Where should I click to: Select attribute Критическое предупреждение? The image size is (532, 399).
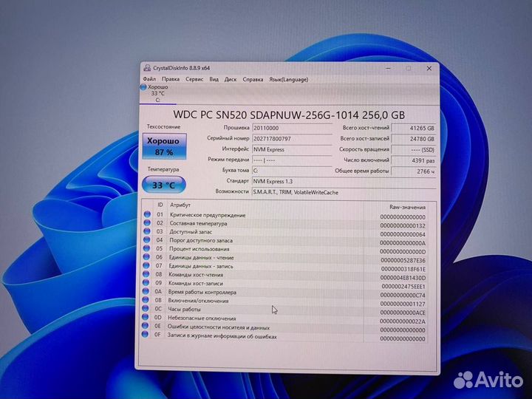[208, 215]
